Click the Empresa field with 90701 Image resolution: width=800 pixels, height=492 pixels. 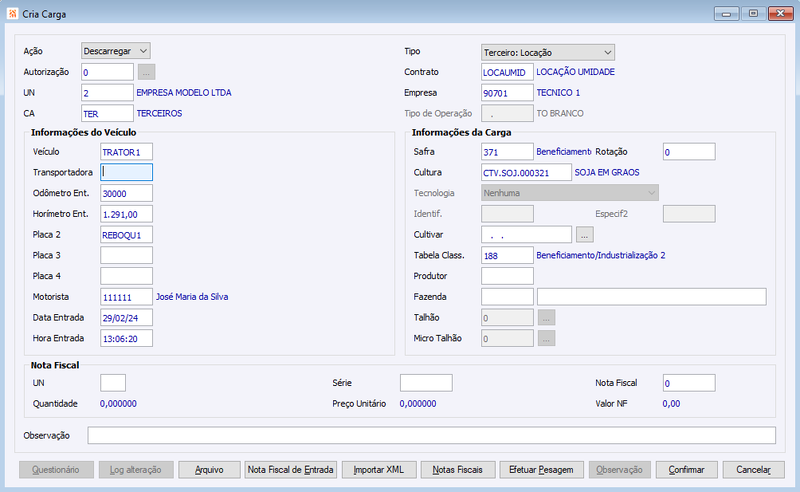507,92
